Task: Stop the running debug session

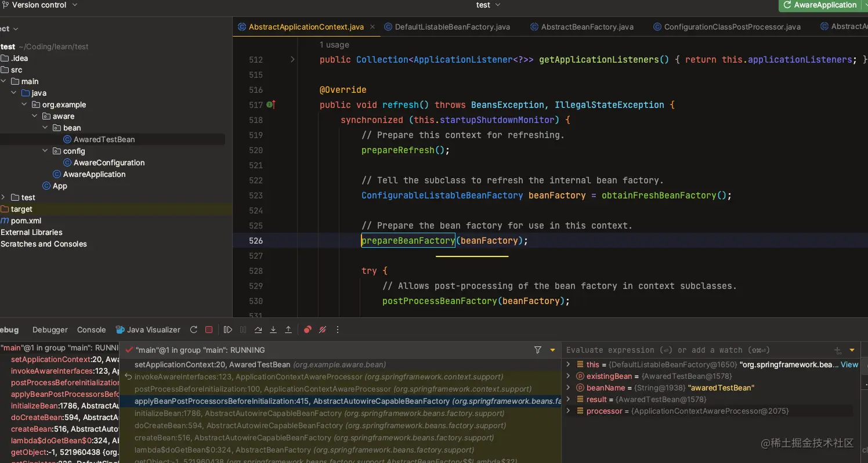Action: [209, 330]
